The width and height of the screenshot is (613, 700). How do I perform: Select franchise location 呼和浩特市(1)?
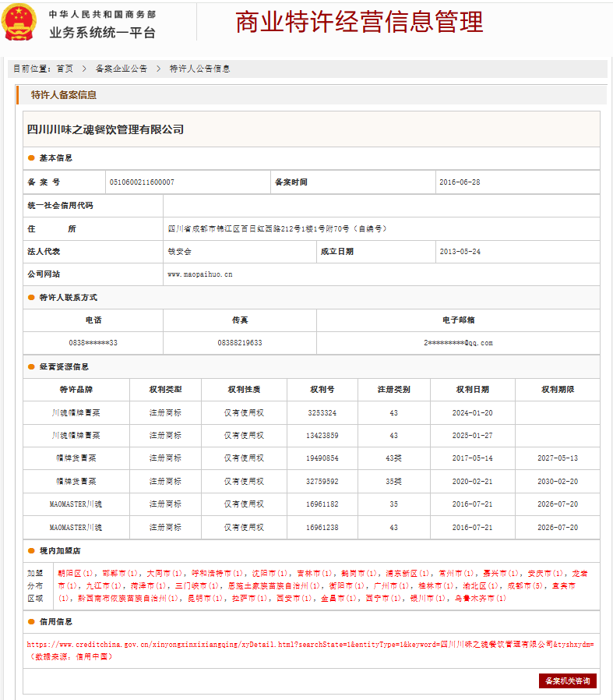coord(218,574)
